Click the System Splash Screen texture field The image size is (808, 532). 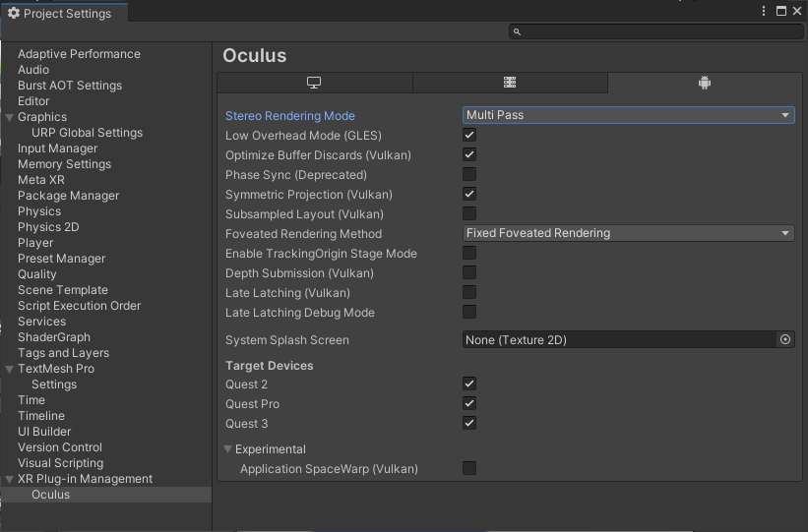(620, 339)
